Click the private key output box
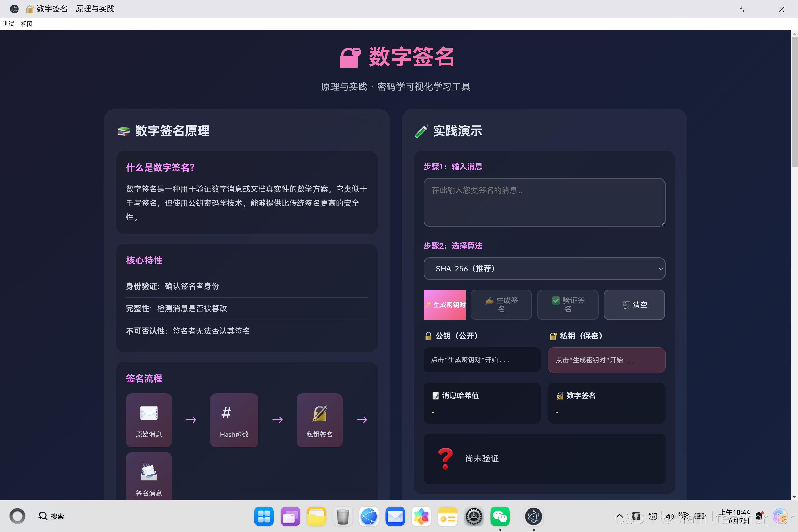This screenshot has width=798, height=532. pyautogui.click(x=607, y=360)
